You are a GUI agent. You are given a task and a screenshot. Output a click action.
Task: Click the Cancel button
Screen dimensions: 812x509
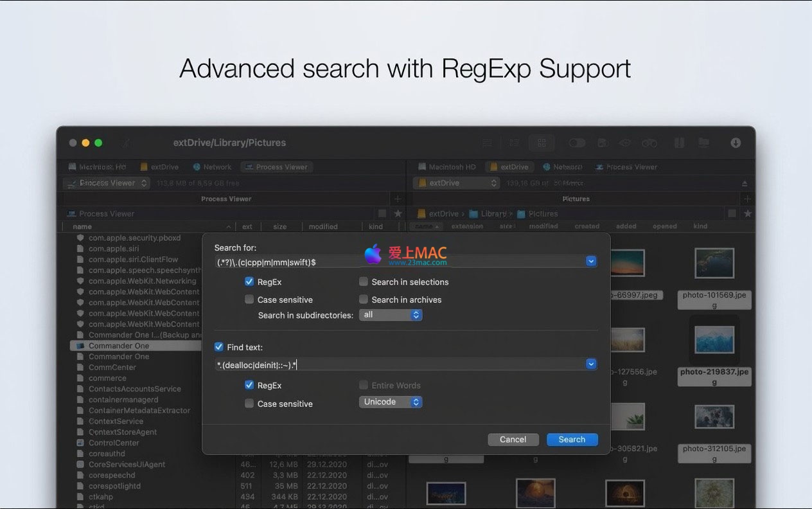tap(513, 440)
